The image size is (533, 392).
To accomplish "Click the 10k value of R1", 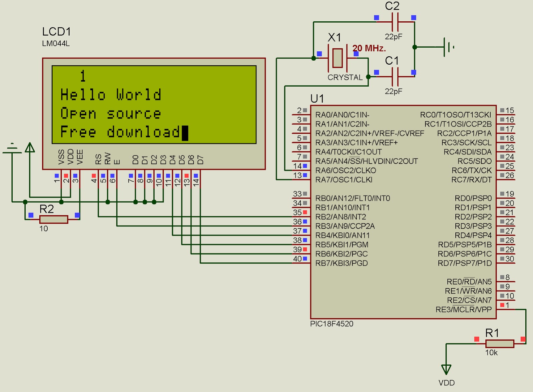I will point(491,353).
